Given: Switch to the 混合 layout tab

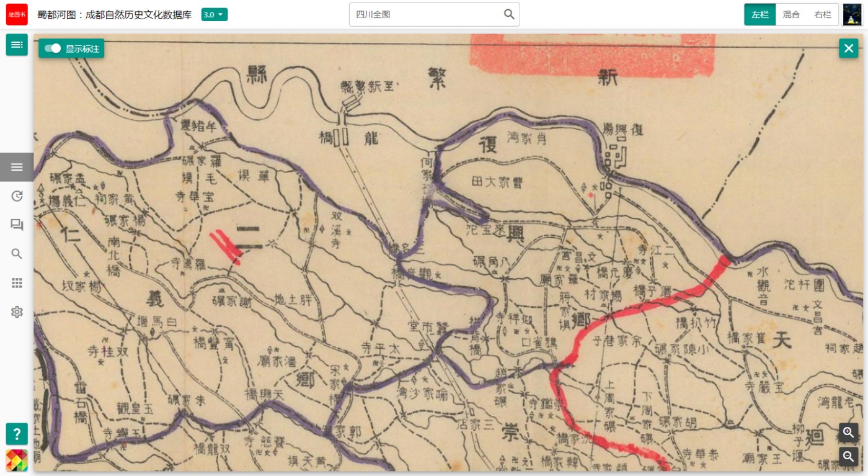Looking at the screenshot, I should pos(791,14).
